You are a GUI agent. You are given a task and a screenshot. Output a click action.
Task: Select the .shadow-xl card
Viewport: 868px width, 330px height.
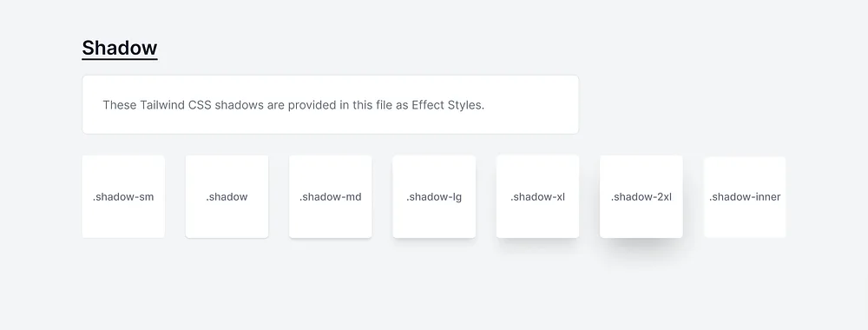tap(537, 196)
